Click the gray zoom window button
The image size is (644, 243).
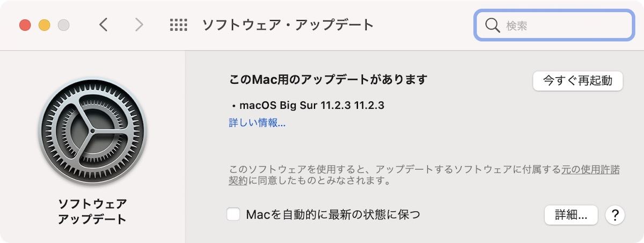[x=63, y=25]
